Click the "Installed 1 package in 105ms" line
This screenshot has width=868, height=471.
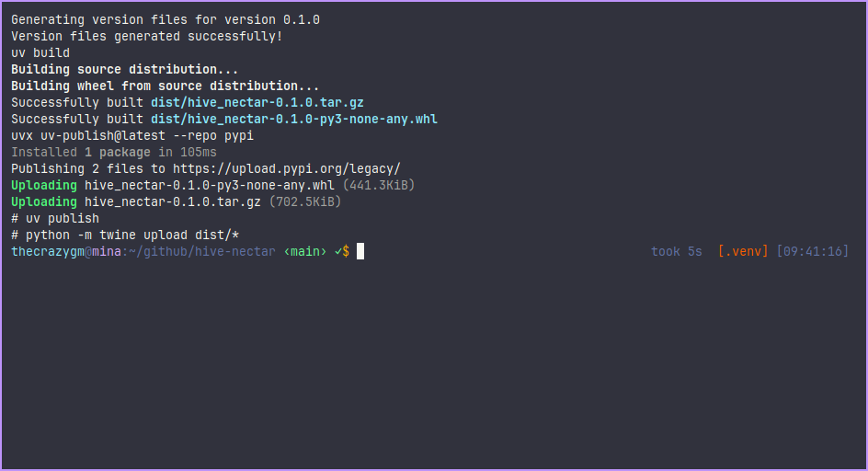click(114, 152)
